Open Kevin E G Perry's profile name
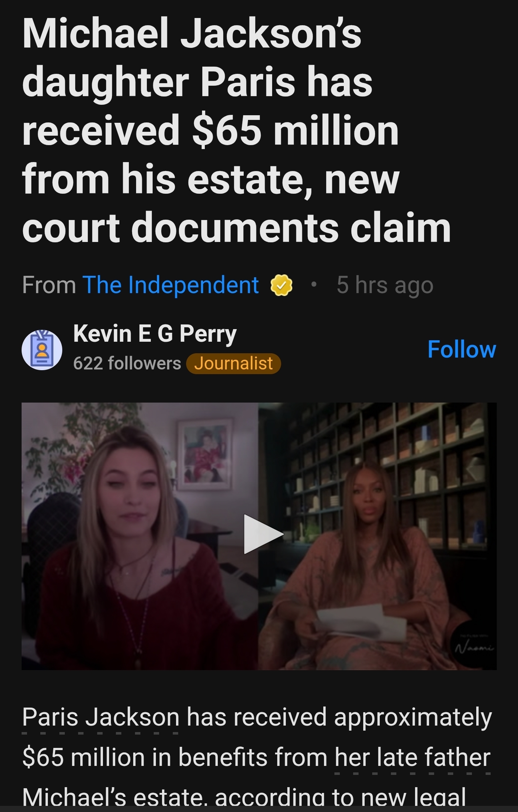Viewport: 518px width, 812px height. click(155, 333)
